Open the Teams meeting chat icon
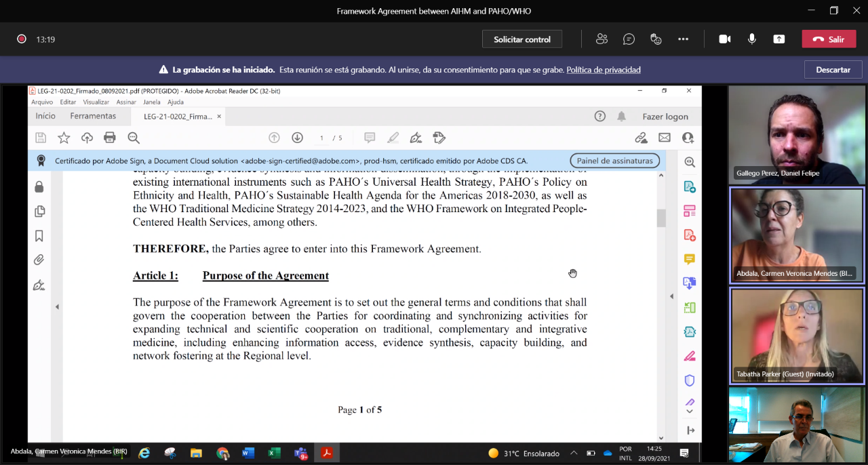 click(x=629, y=39)
